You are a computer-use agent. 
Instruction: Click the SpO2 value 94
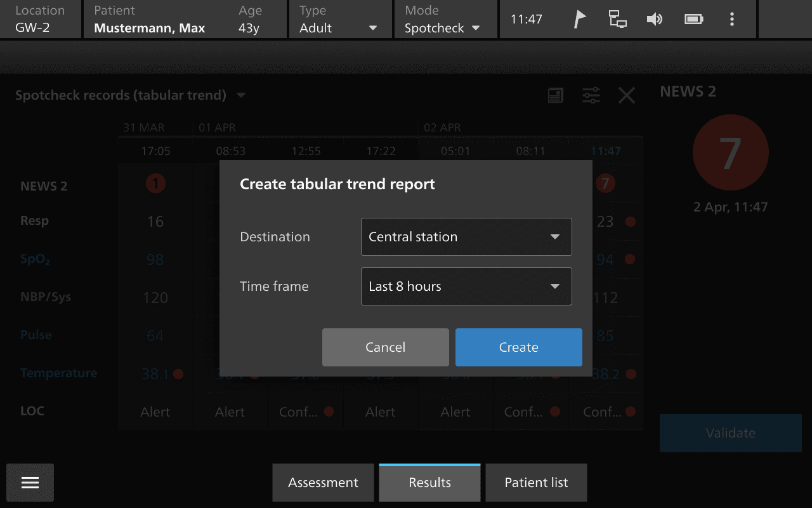click(x=605, y=260)
